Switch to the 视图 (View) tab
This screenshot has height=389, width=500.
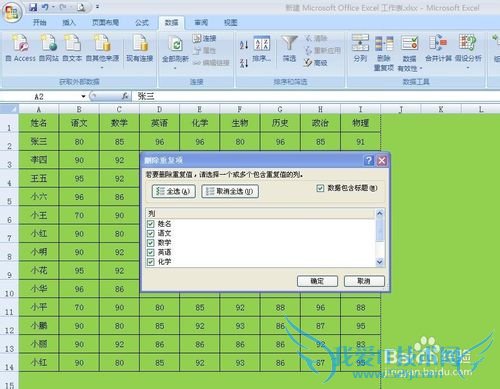pos(231,22)
